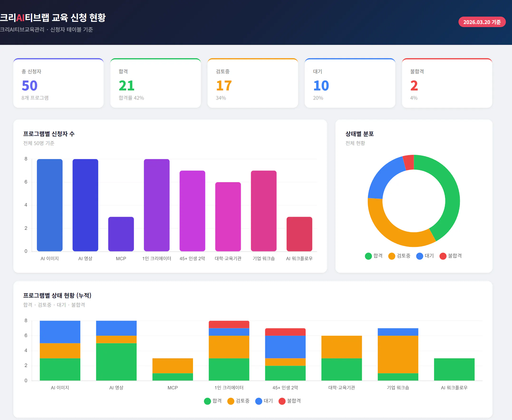Click the green 합격 dot in stacked chart legend
Screen dimensions: 512x420
(x=207, y=401)
